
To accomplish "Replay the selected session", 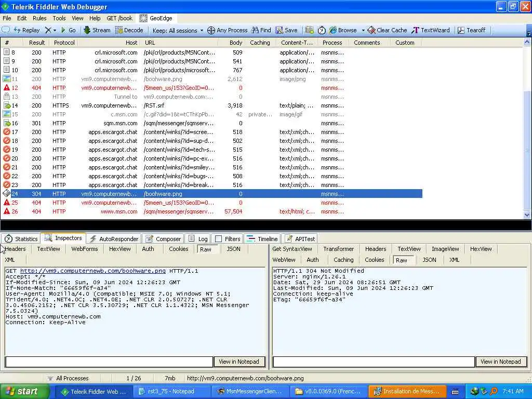I will pyautogui.click(x=27, y=30).
